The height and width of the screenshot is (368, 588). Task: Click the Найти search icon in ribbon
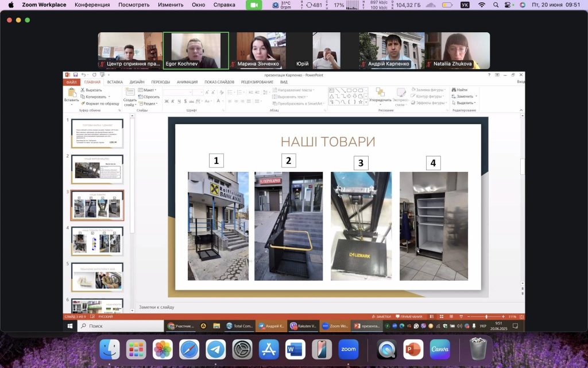click(x=459, y=90)
